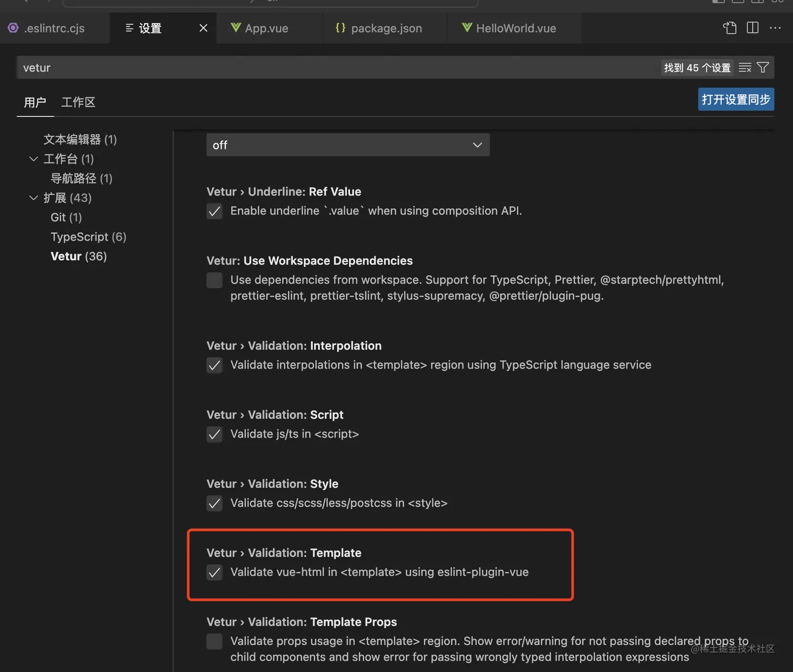Split the editor to the right
Screen dimensions: 793x672
(x=753, y=28)
